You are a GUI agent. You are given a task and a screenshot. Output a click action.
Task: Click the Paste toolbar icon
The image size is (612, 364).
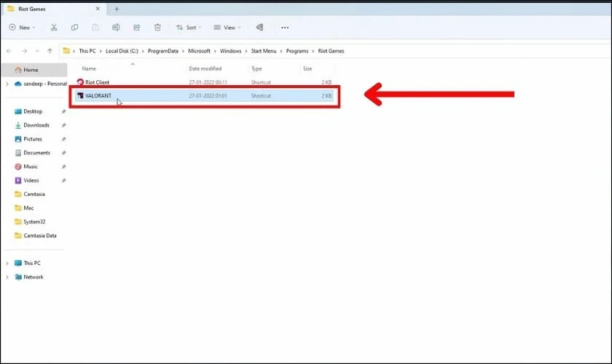pyautogui.click(x=95, y=28)
